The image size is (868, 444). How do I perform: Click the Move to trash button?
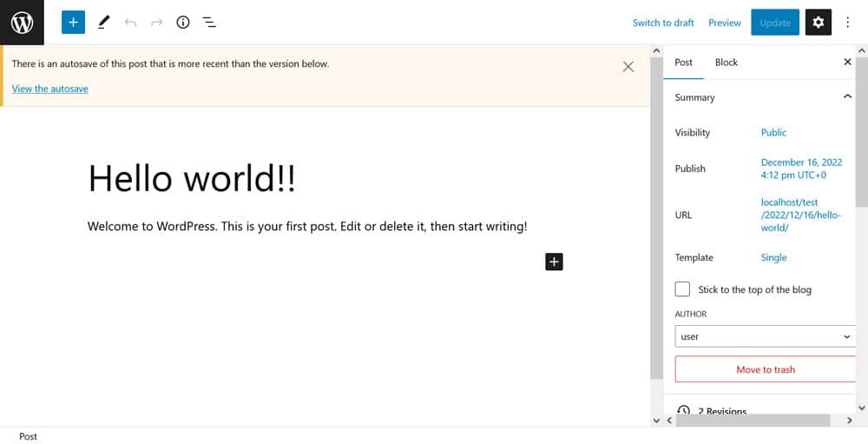click(765, 369)
